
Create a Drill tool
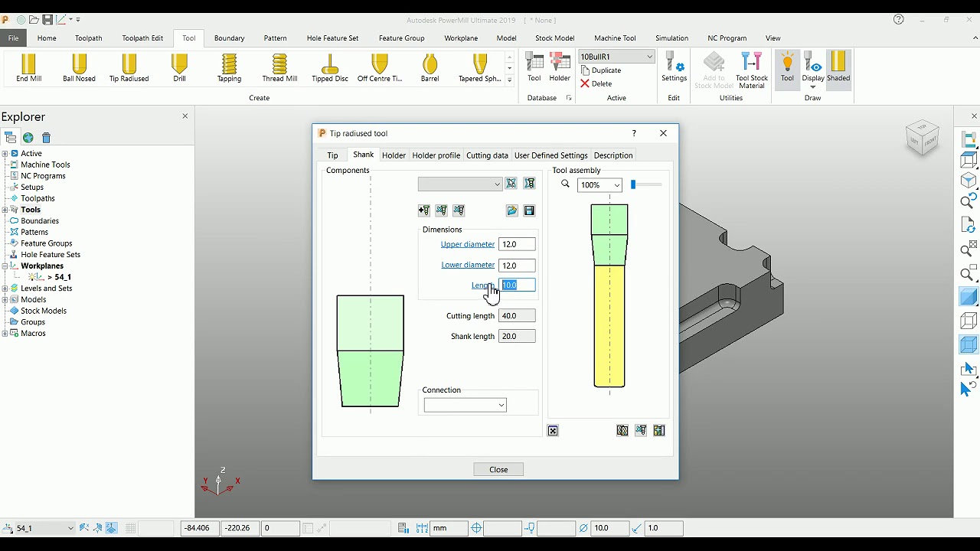(179, 68)
